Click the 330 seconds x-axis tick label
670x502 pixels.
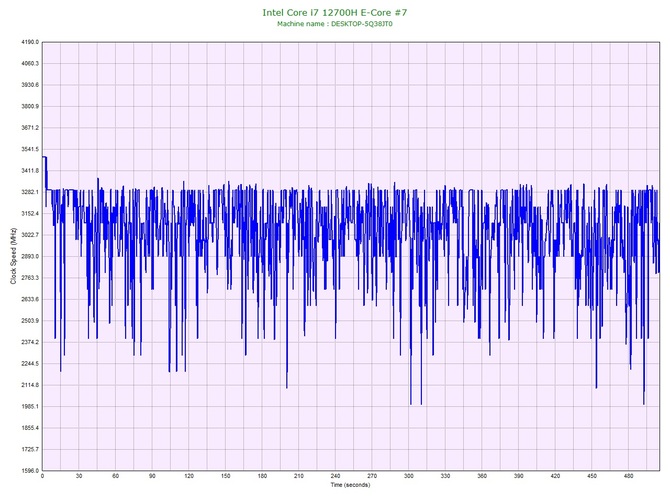click(x=445, y=476)
